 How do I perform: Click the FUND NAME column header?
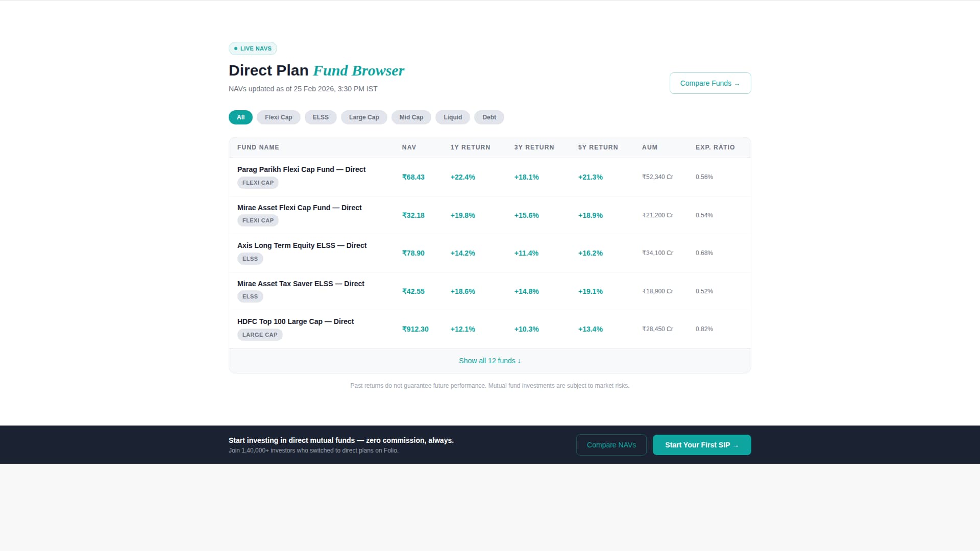[x=258, y=147]
